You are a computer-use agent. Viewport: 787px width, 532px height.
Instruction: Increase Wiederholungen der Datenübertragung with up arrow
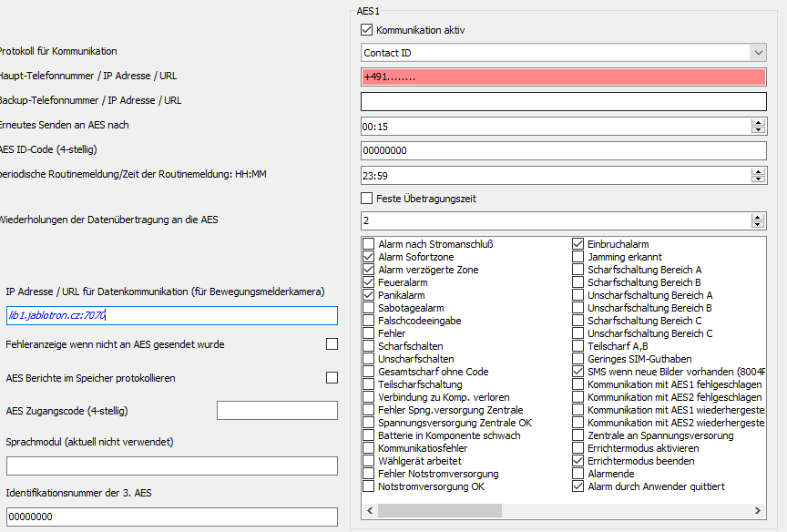tap(758, 218)
